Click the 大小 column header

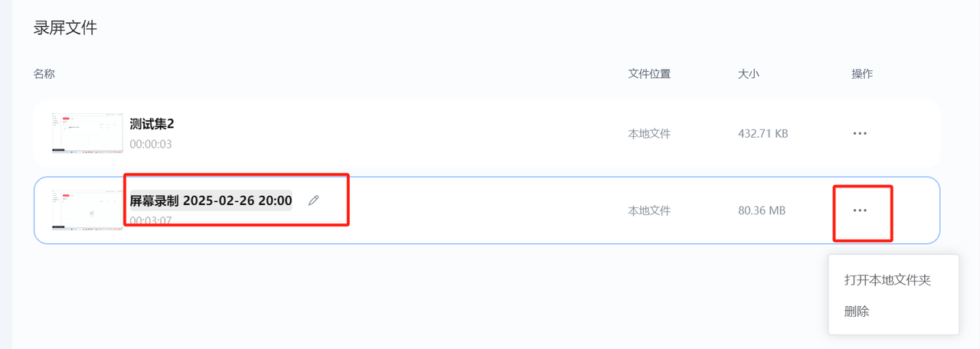coord(748,74)
